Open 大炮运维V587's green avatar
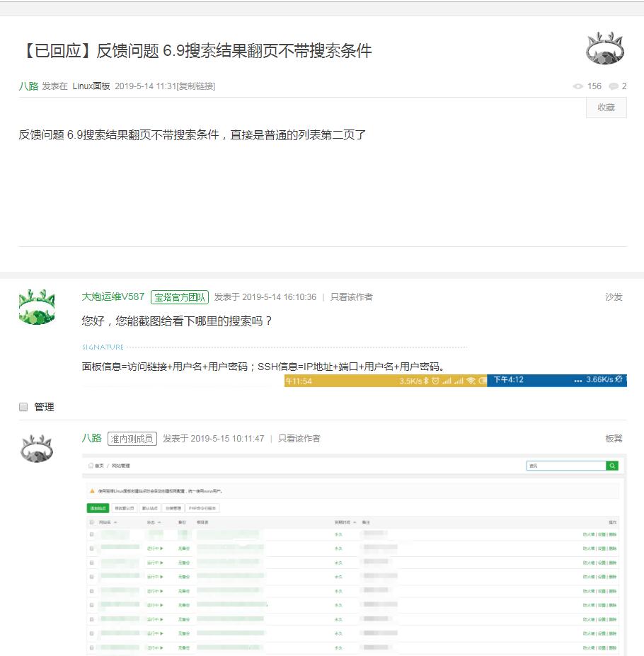The height and width of the screenshot is (656, 644). coord(37,307)
